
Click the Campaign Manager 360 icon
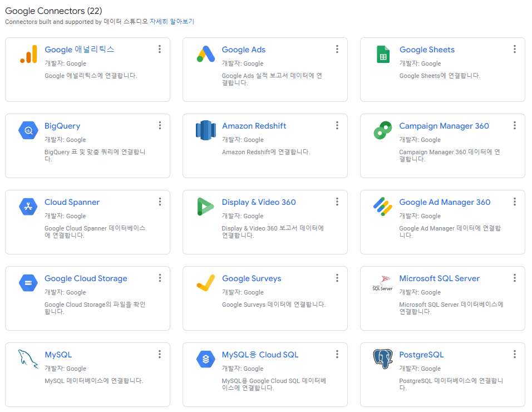pyautogui.click(x=383, y=130)
